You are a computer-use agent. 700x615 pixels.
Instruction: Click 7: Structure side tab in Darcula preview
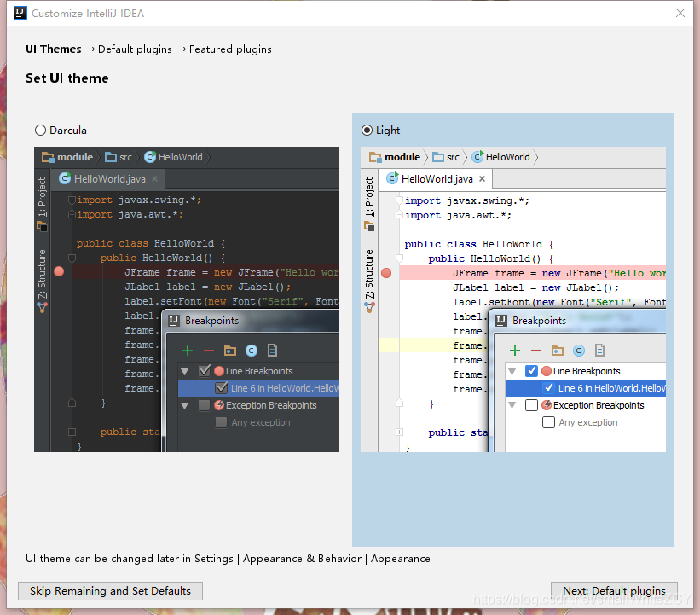click(x=42, y=281)
